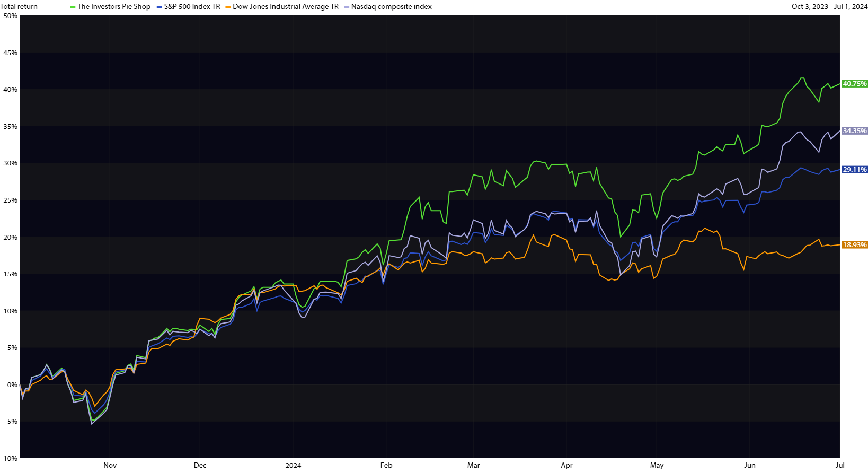
Task: Click the 'Nov' x-axis label
Action: 110,466
